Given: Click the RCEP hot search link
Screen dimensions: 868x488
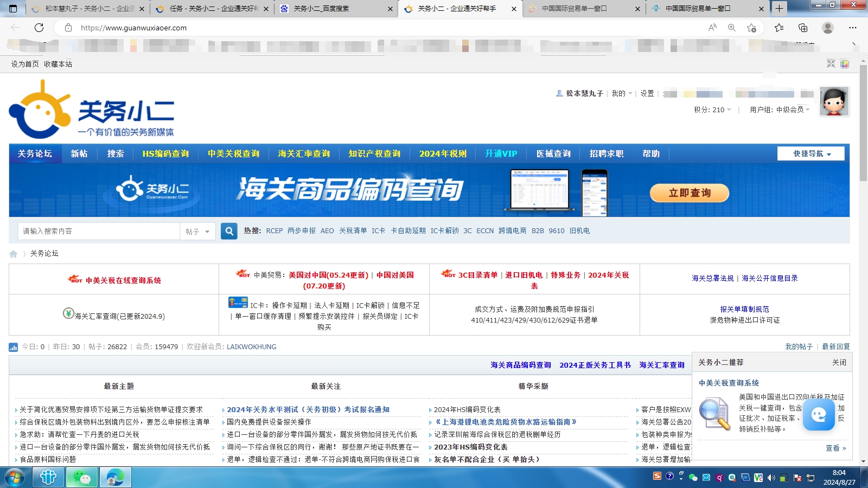Looking at the screenshot, I should (x=274, y=231).
